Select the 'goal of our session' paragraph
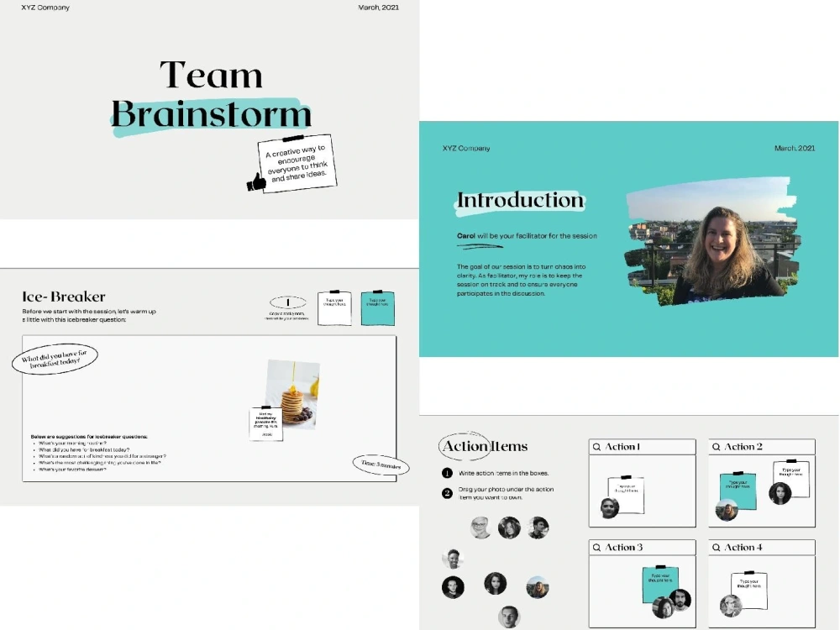Screen dimensions: 840x630 pos(522,280)
